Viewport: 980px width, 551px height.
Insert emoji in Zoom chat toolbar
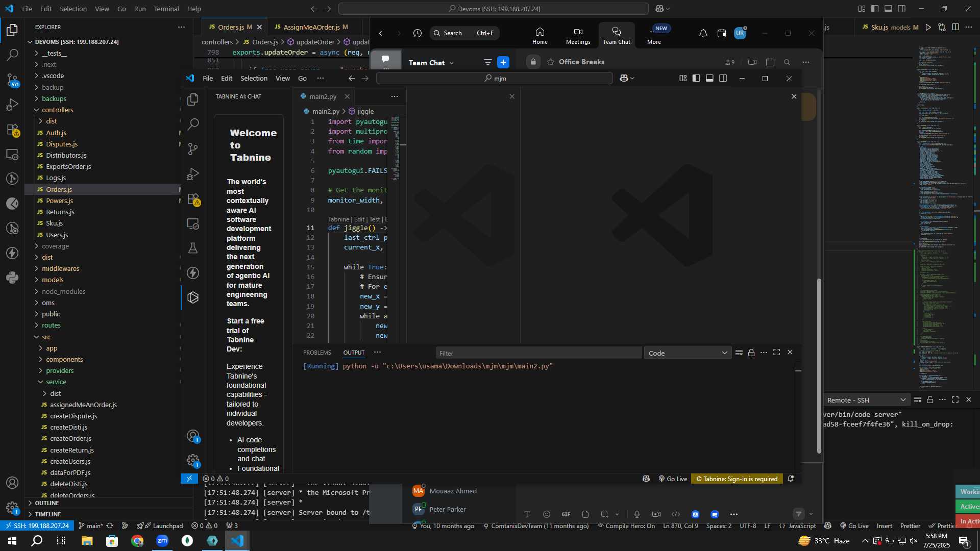(x=547, y=514)
